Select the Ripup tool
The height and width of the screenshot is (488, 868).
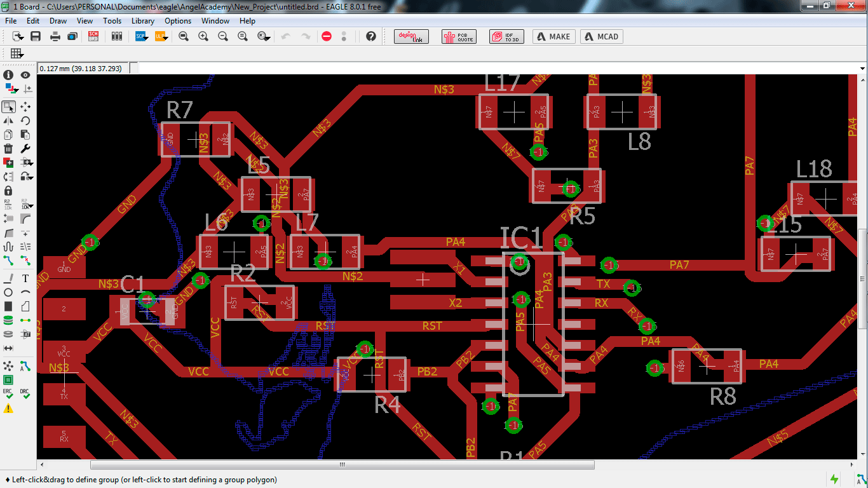pos(25,261)
